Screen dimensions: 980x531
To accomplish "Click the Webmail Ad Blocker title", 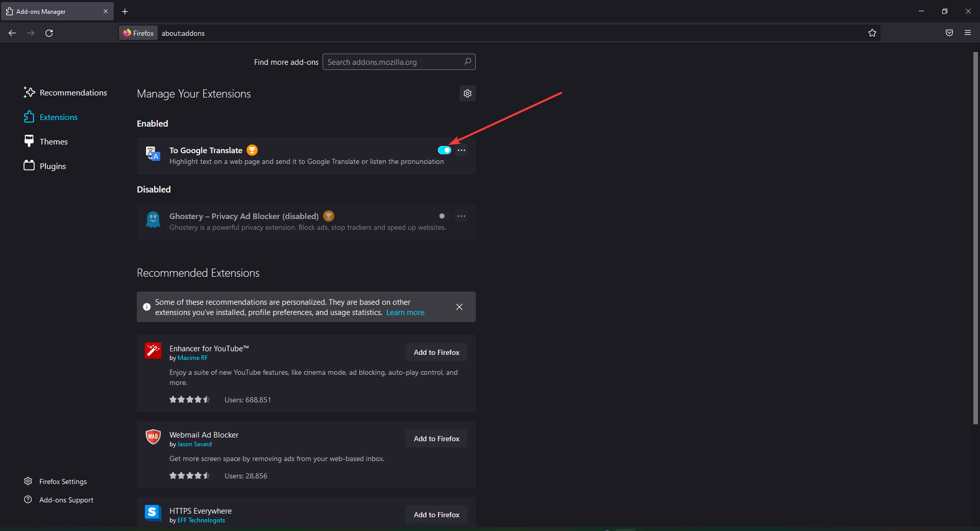I will pos(204,435).
